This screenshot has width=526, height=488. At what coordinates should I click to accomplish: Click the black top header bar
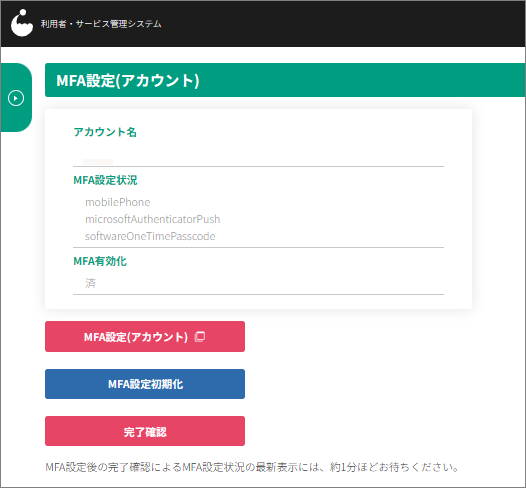click(x=263, y=23)
